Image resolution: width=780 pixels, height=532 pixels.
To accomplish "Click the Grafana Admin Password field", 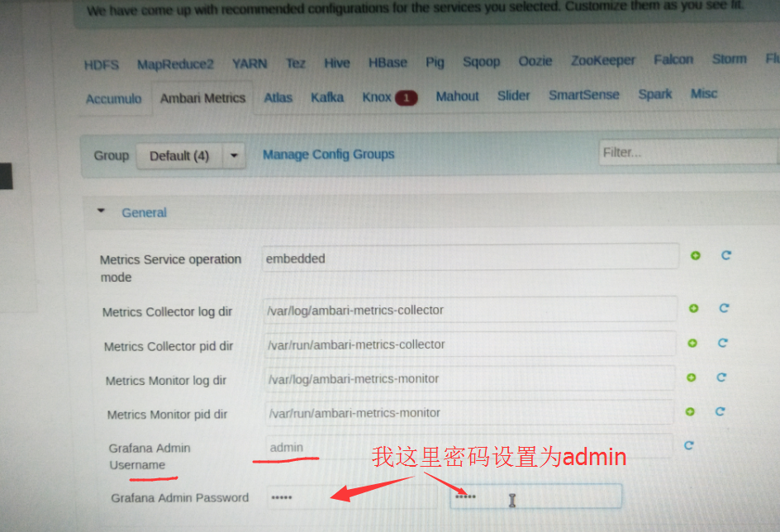I will pyautogui.click(x=352, y=496).
